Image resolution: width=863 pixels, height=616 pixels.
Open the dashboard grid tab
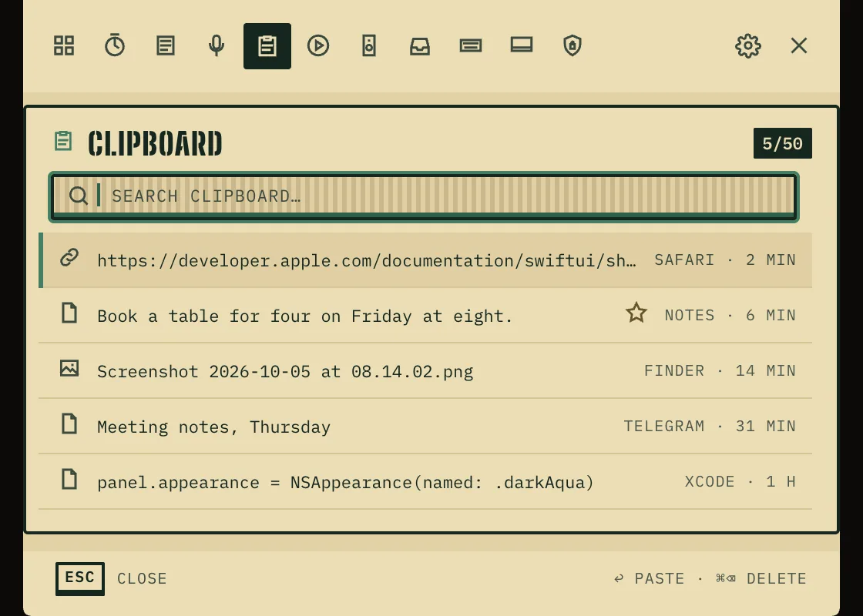click(64, 45)
